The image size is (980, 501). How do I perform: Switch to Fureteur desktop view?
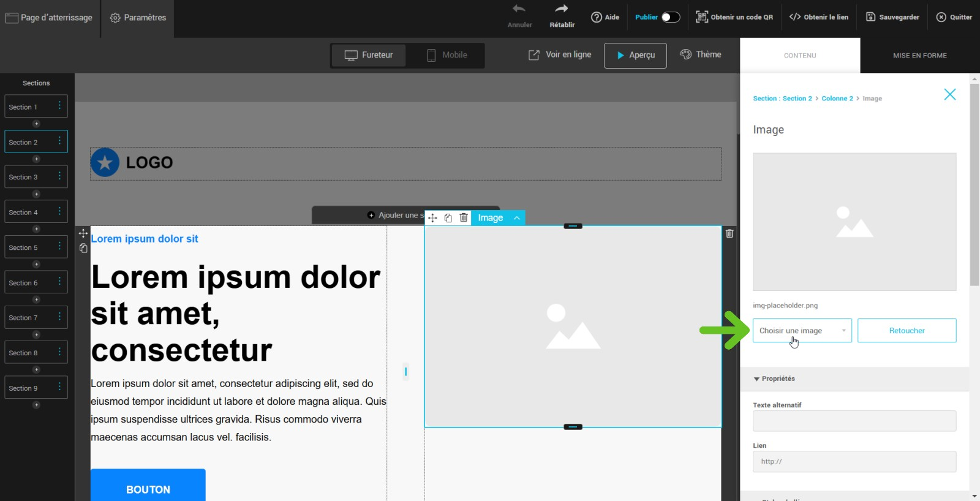369,55
